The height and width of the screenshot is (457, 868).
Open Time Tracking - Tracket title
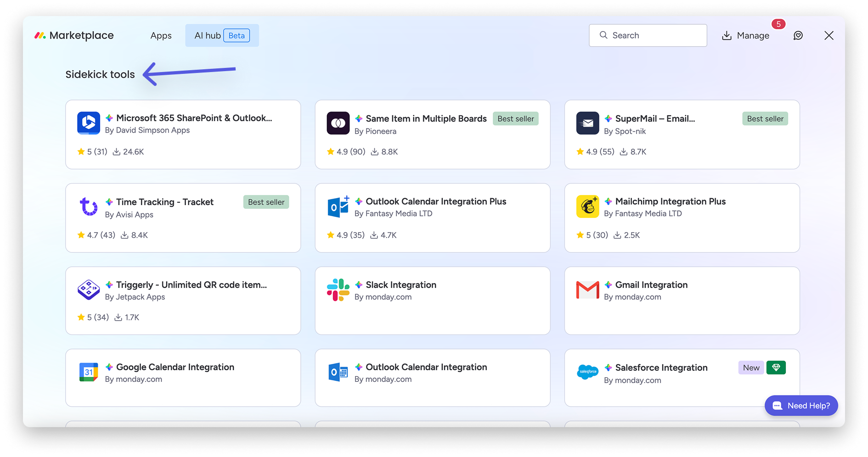[x=165, y=202]
